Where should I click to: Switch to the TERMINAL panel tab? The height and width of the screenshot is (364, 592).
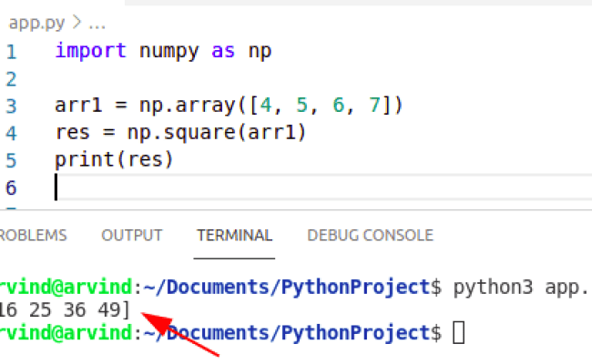pyautogui.click(x=234, y=236)
